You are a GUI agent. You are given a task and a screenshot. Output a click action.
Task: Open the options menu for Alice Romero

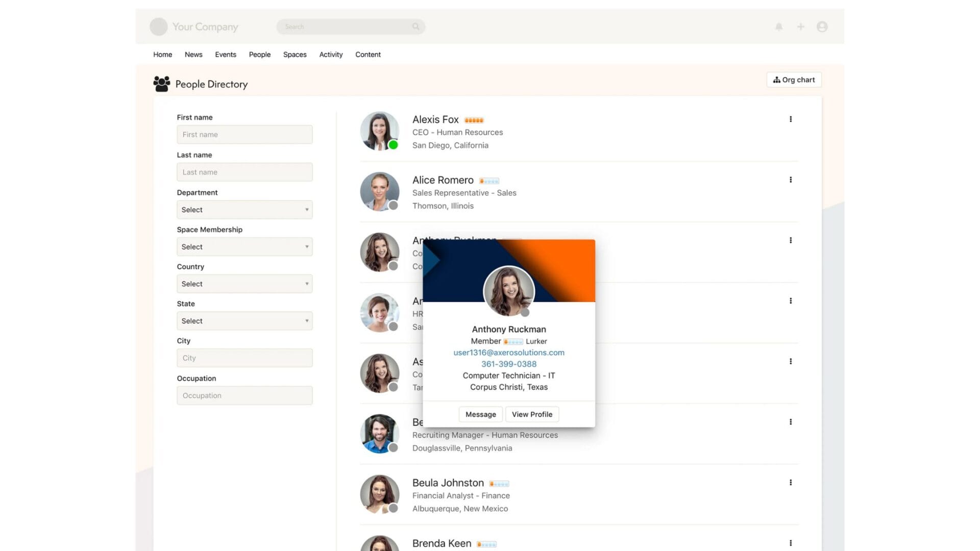[x=791, y=180]
